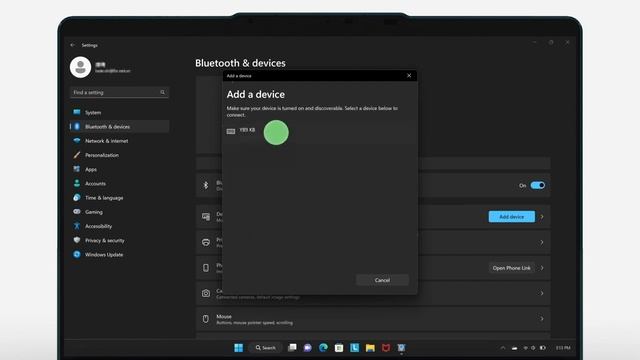
Task: Open System in the settings sidebar
Action: click(x=119, y=112)
